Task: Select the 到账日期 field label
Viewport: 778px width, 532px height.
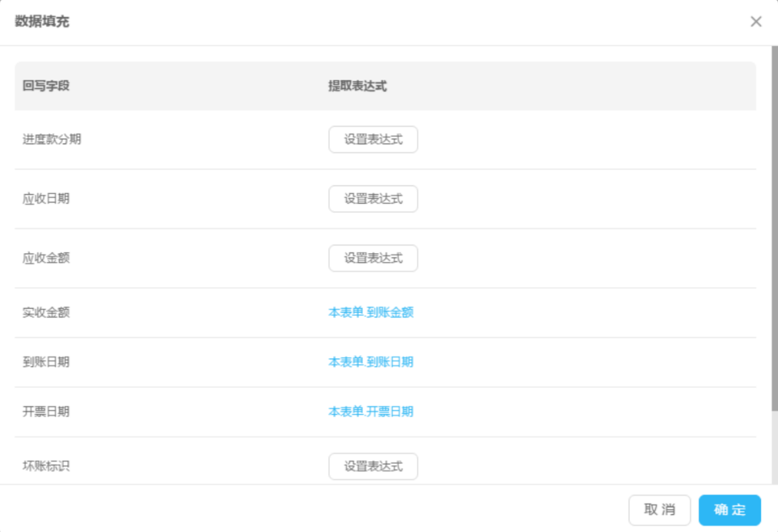Action: pyautogui.click(x=46, y=362)
